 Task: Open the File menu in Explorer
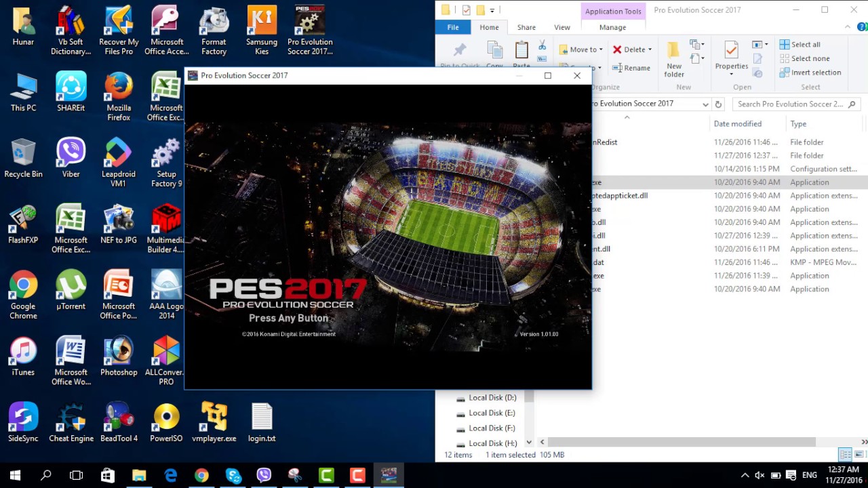[453, 27]
